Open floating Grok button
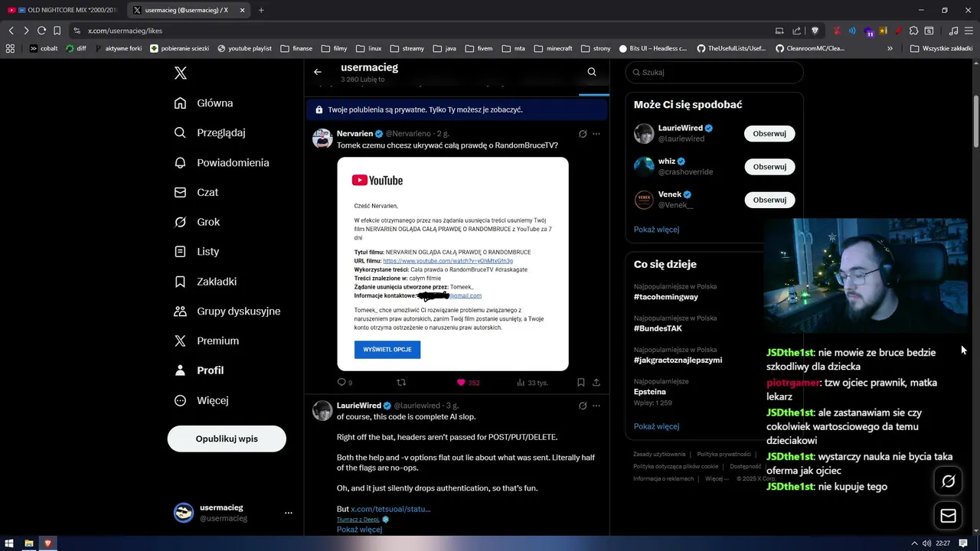Screen dimensions: 980x551 [949, 481]
